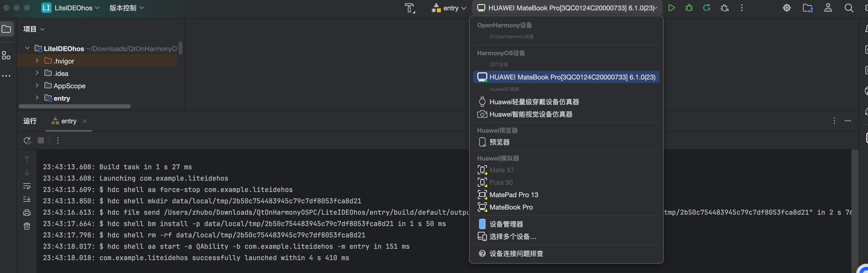Toggle soft-wrap in the console gutter
Viewport: 868px width, 273px height.
tap(27, 186)
